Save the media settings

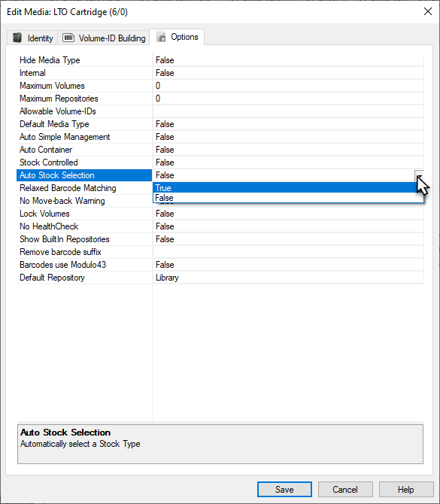click(x=284, y=489)
